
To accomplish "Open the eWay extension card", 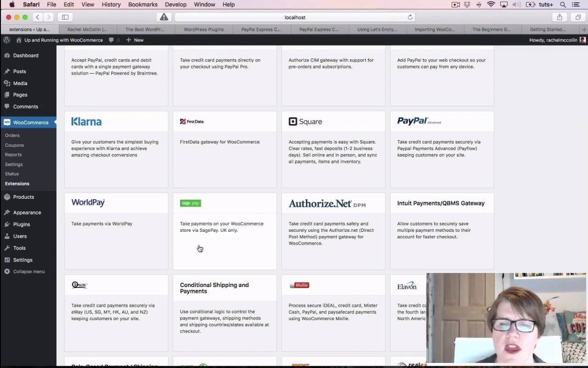I will tap(116, 313).
